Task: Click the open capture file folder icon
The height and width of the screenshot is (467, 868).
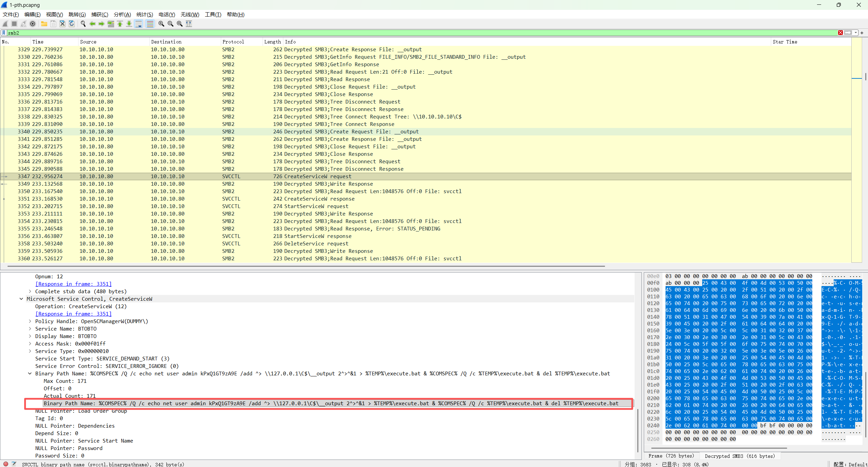Action: pos(44,24)
